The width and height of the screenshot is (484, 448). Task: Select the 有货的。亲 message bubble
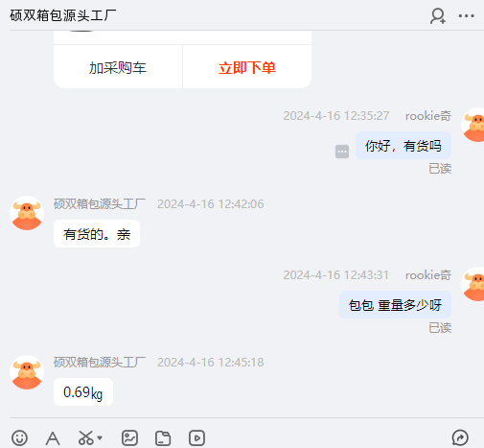pos(97,234)
